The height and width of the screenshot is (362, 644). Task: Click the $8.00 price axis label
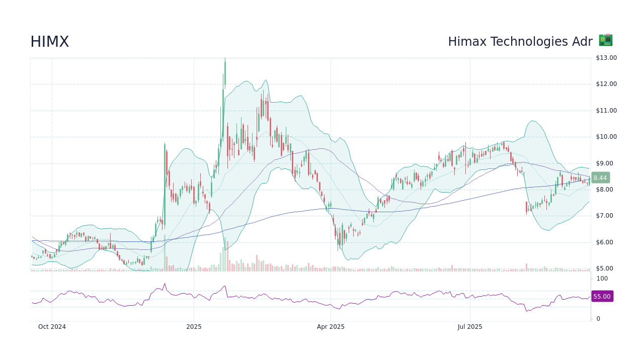[605, 190]
